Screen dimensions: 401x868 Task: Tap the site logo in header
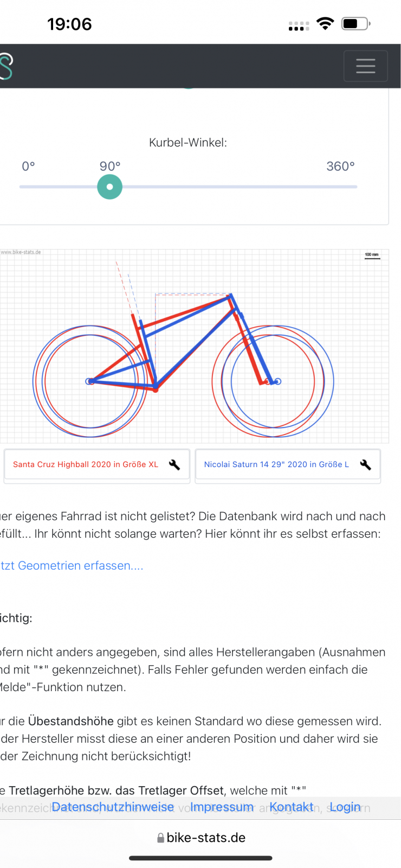click(6, 66)
